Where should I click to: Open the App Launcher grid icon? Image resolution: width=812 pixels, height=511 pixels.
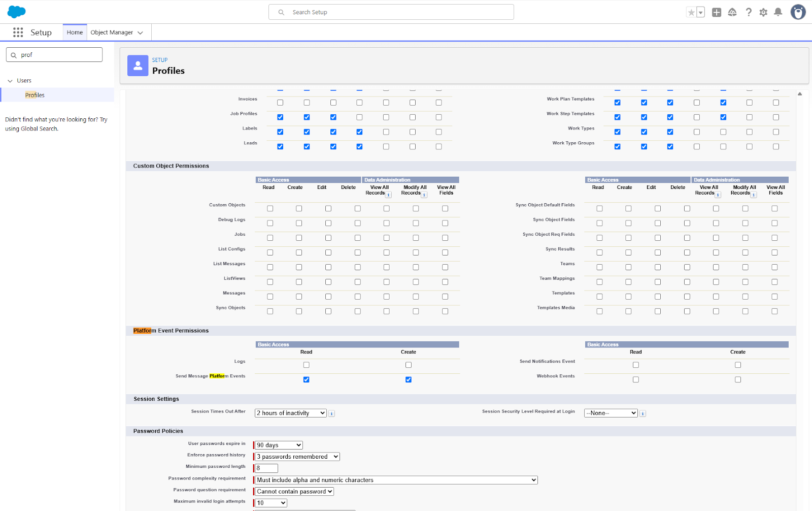18,33
